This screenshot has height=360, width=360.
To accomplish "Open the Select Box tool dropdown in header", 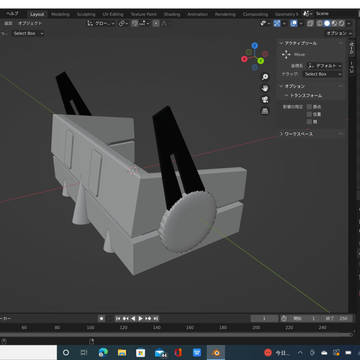I will point(28,34).
